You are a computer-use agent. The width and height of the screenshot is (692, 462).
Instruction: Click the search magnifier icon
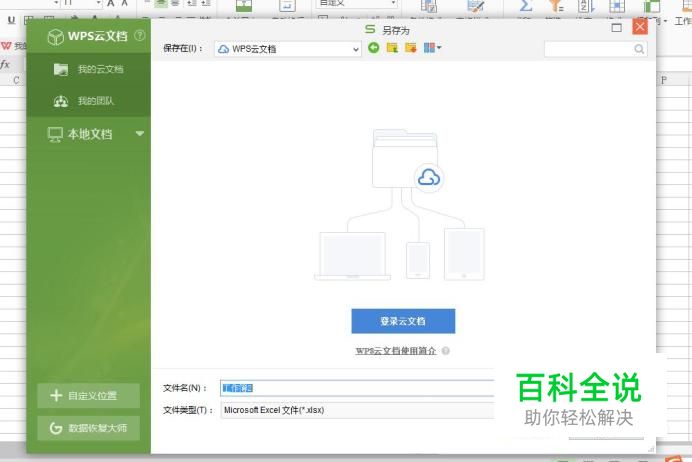(639, 49)
